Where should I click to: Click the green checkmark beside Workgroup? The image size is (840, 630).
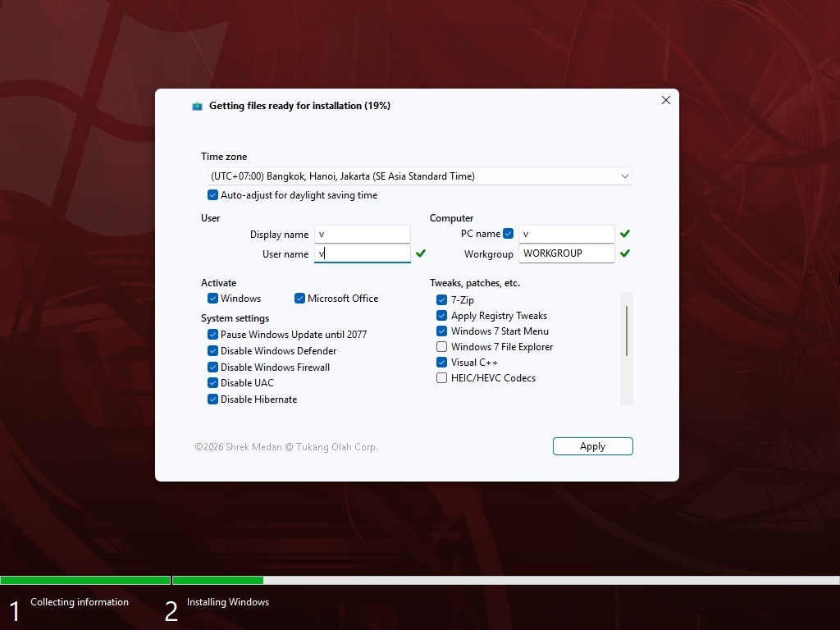pyautogui.click(x=624, y=253)
